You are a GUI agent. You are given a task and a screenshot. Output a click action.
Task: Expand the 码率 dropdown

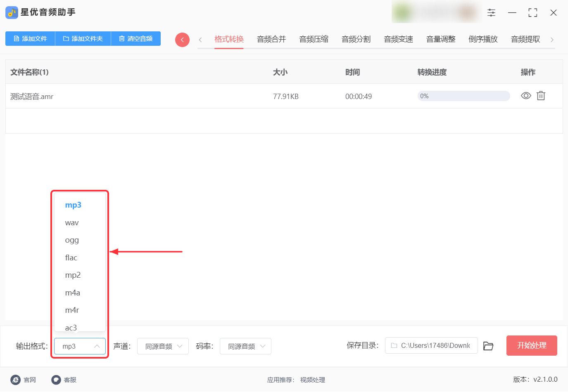245,346
